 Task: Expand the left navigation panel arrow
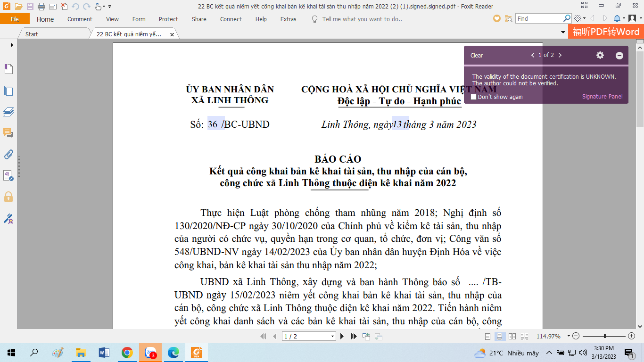pyautogui.click(x=11, y=45)
